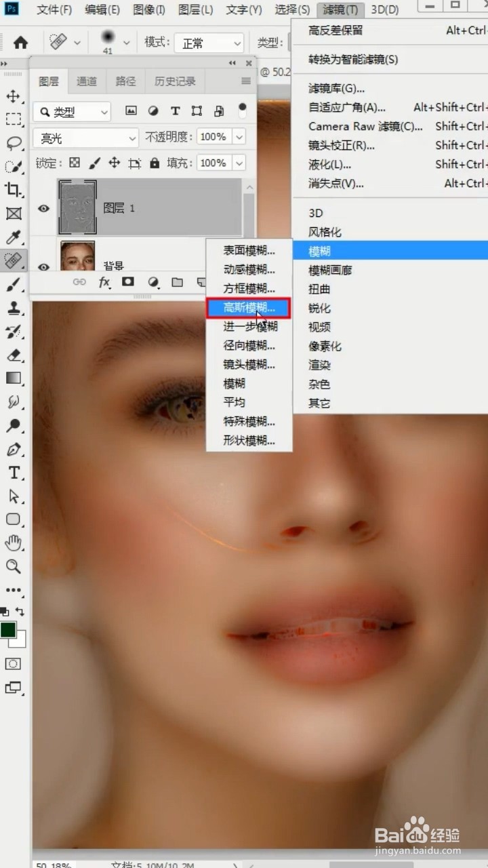The image size is (488, 868).
Task: Toggle type layer filter
Action: pos(175,111)
